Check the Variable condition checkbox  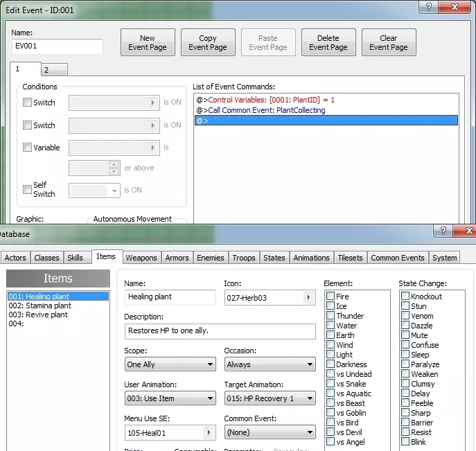point(28,148)
